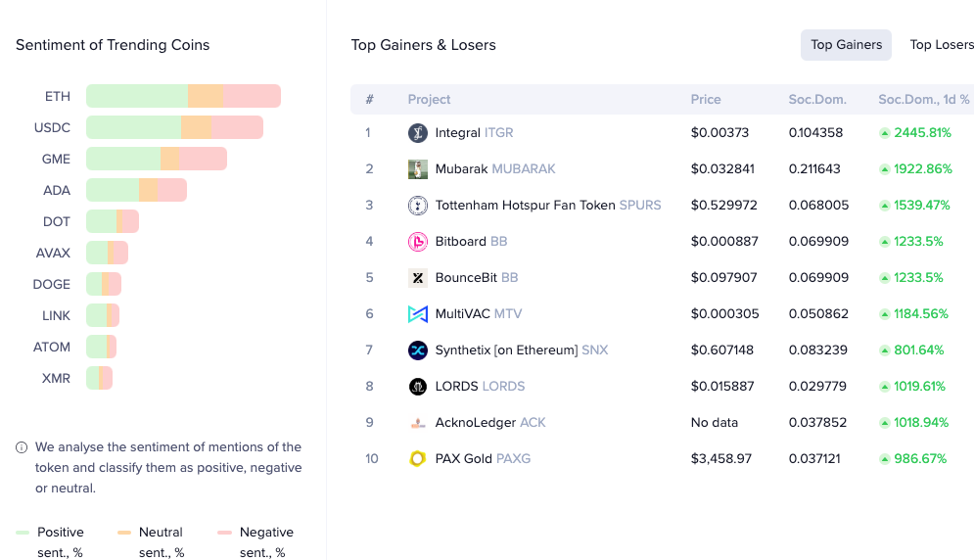
Task: Click the USDC coin label
Action: [x=52, y=127]
